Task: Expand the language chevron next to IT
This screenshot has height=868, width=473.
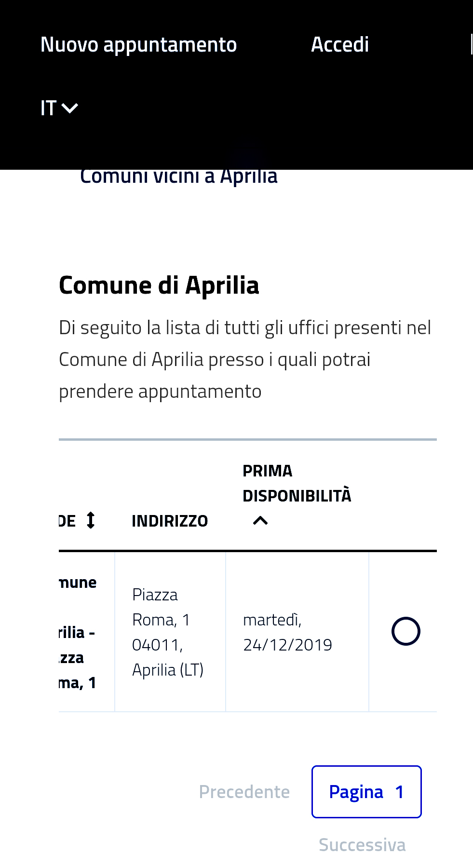Action: pos(70,108)
